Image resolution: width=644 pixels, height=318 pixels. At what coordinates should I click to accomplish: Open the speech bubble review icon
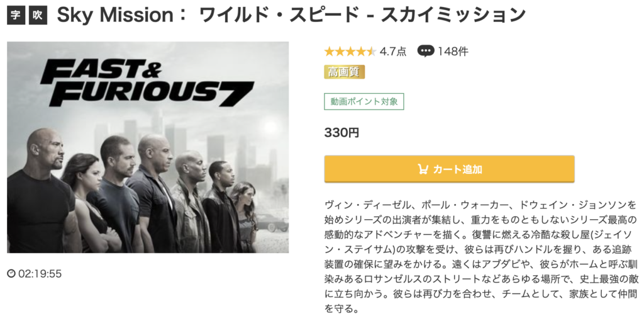(426, 52)
